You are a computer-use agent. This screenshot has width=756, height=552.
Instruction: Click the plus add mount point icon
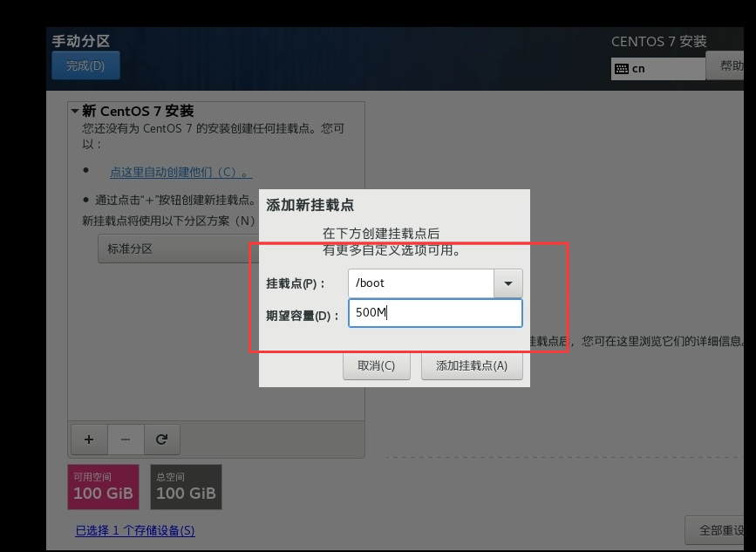pyautogui.click(x=89, y=440)
